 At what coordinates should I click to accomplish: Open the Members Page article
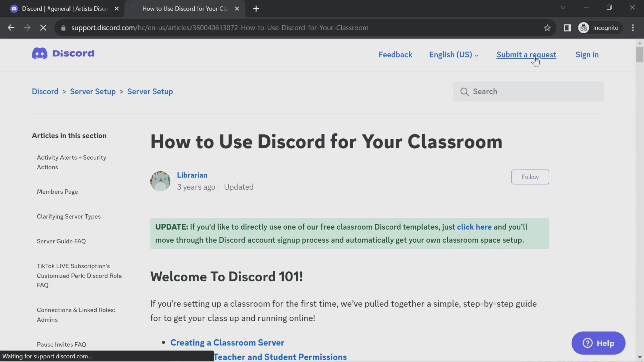click(57, 192)
